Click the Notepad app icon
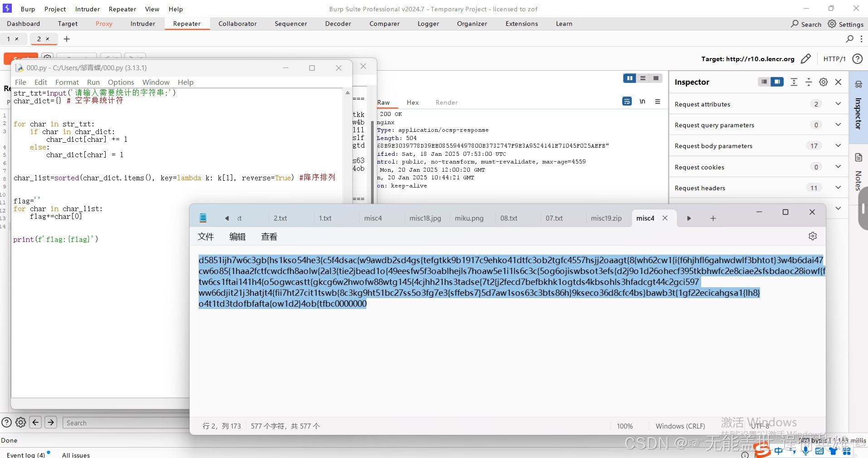Screen dimensions: 868x458 click(x=203, y=218)
